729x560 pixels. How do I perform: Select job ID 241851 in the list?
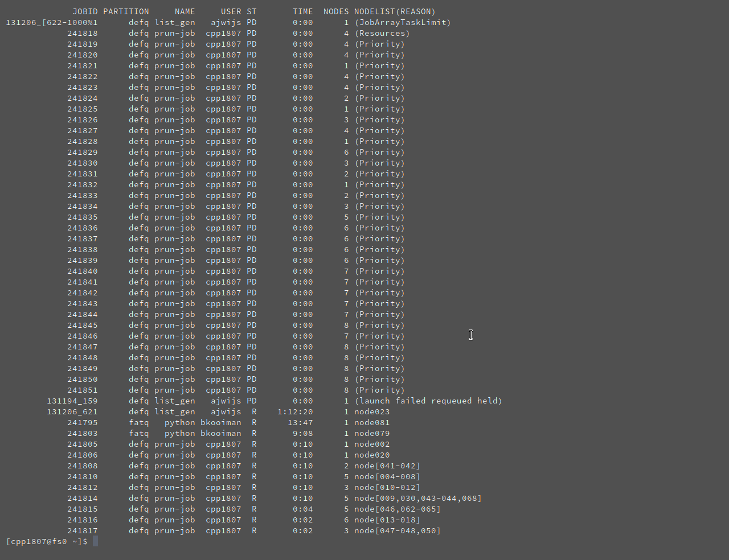click(x=82, y=390)
